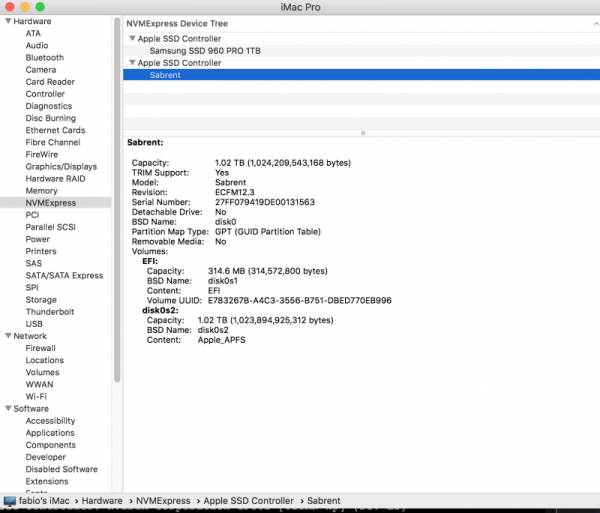Collapse the Hardware section triangle
Image resolution: width=600 pixels, height=513 pixels.
(8, 21)
